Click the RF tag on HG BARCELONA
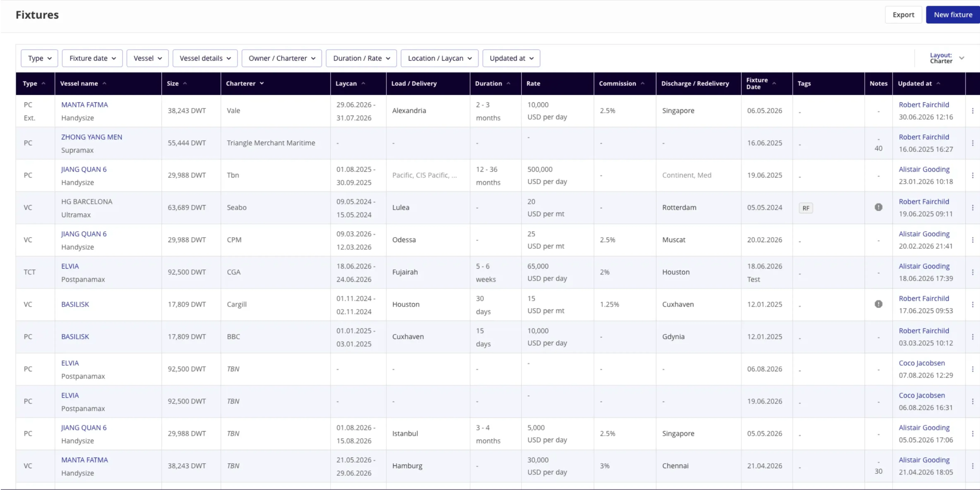 pyautogui.click(x=806, y=208)
